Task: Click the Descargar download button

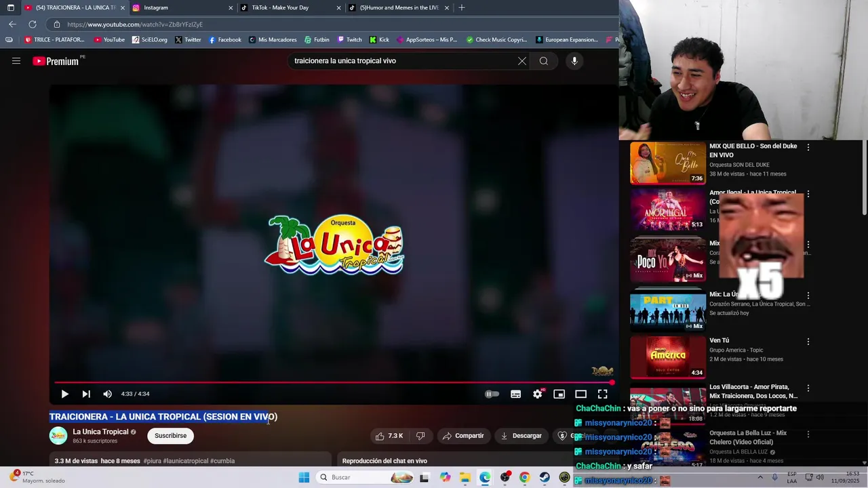Action: click(x=521, y=436)
